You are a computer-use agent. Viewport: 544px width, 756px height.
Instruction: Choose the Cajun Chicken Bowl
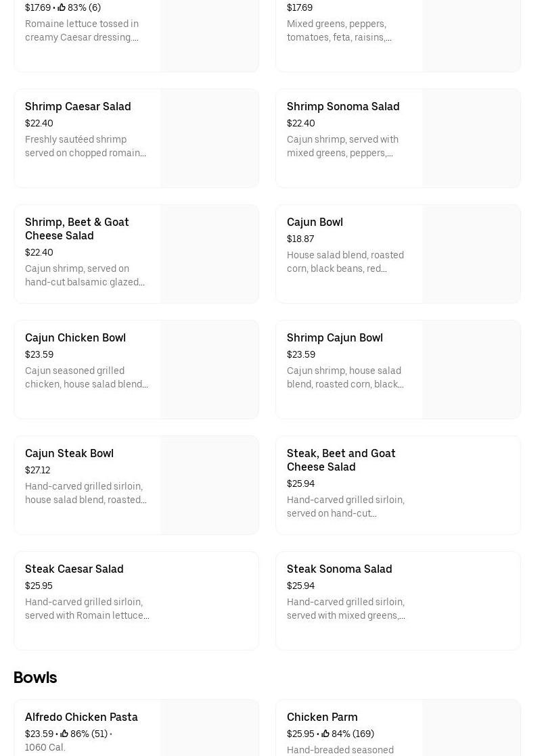click(75, 338)
